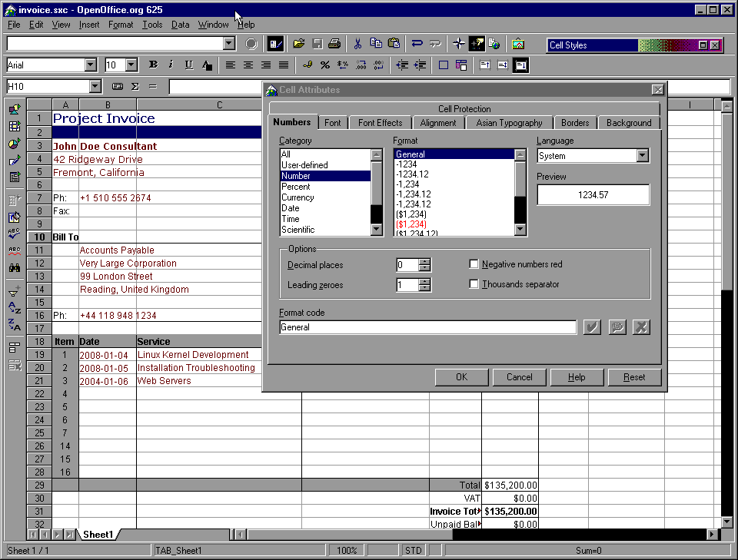This screenshot has height=560, width=738.
Task: Open the Format menu
Action: click(x=121, y=25)
